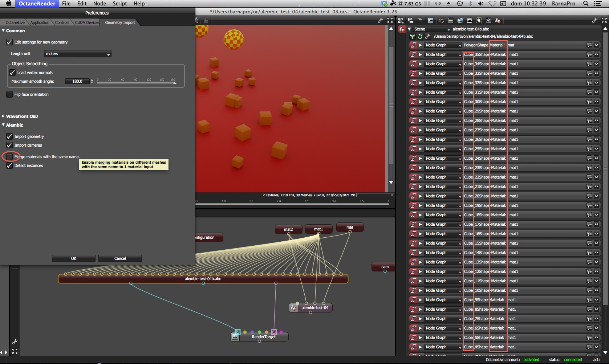609x364 pixels.
Task: Open the File menu
Action: (66, 4)
